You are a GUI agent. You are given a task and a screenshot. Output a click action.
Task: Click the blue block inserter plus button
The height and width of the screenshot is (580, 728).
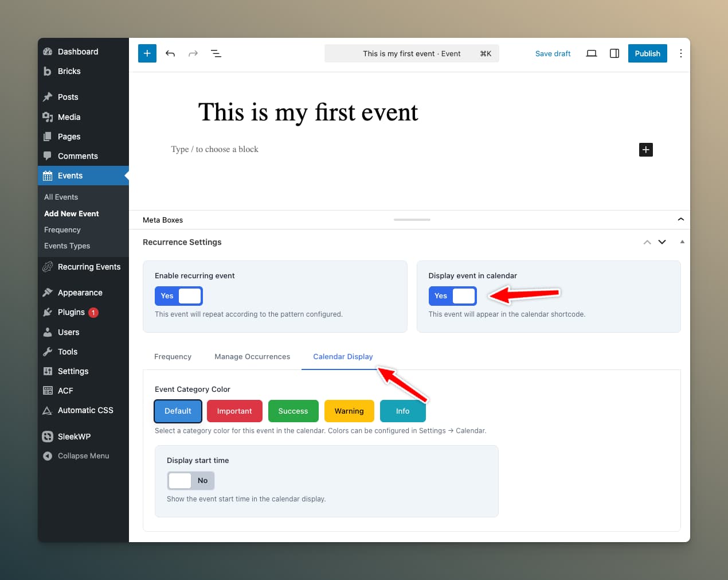click(147, 53)
